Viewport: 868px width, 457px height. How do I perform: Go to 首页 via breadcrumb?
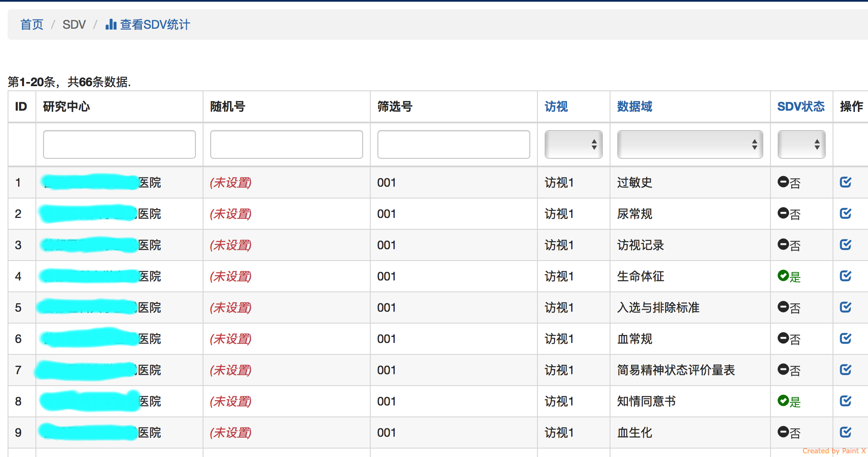32,24
